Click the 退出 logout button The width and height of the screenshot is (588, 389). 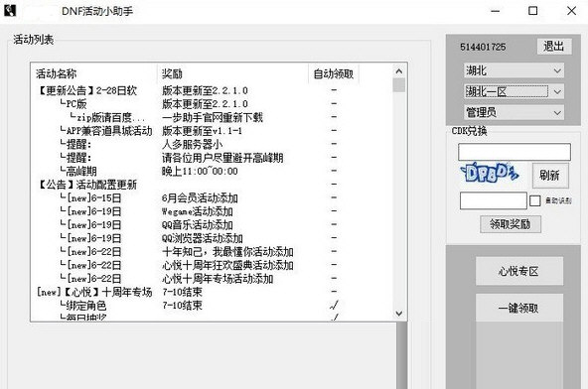coord(554,47)
